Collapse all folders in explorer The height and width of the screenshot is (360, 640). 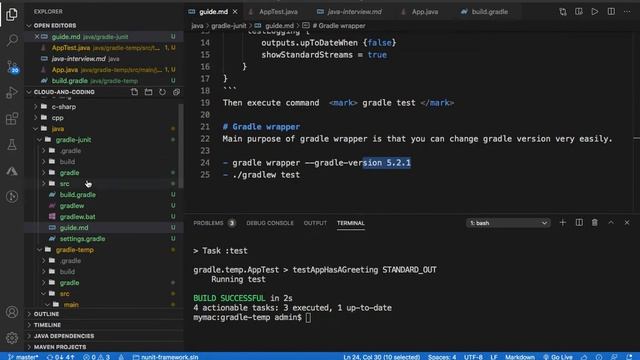tap(176, 92)
